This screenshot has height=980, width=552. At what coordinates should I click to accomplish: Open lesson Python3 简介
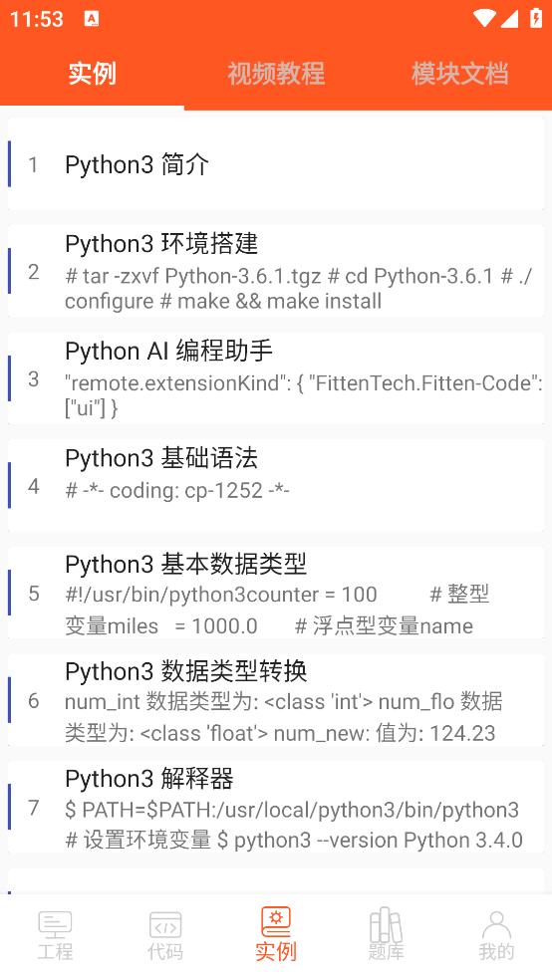click(x=276, y=164)
